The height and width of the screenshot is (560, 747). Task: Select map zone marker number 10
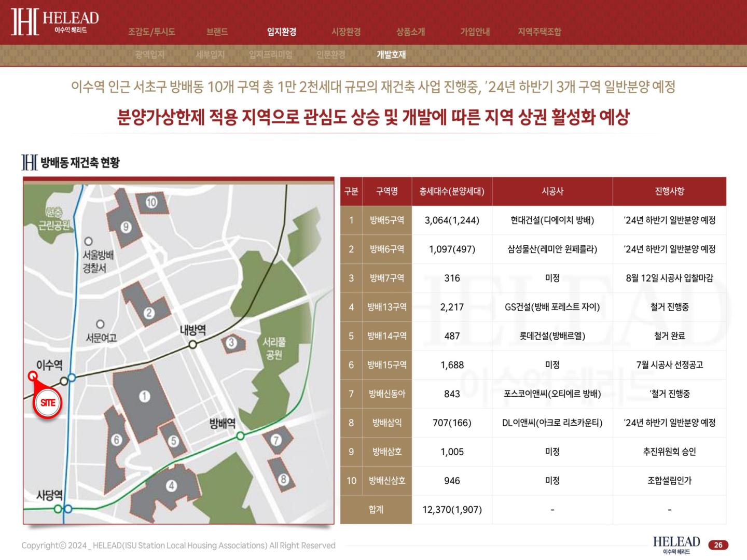(151, 202)
